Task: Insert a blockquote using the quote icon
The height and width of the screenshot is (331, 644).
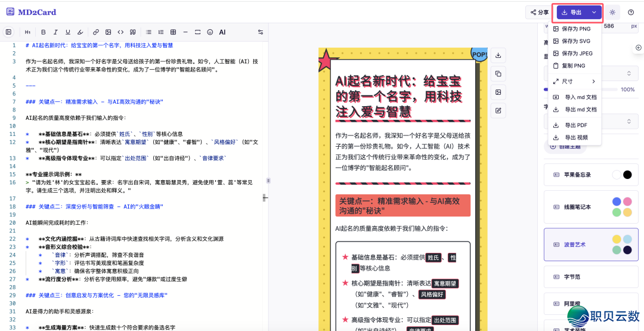Action: (132, 32)
